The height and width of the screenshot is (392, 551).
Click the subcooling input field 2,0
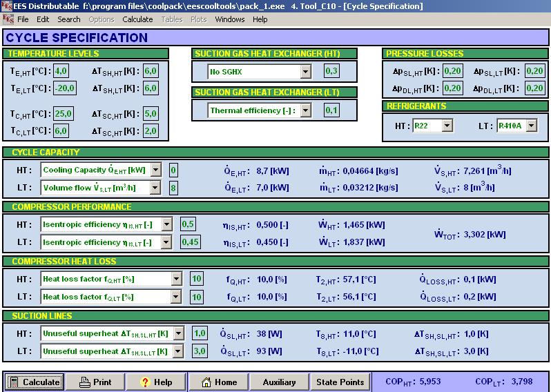point(151,130)
